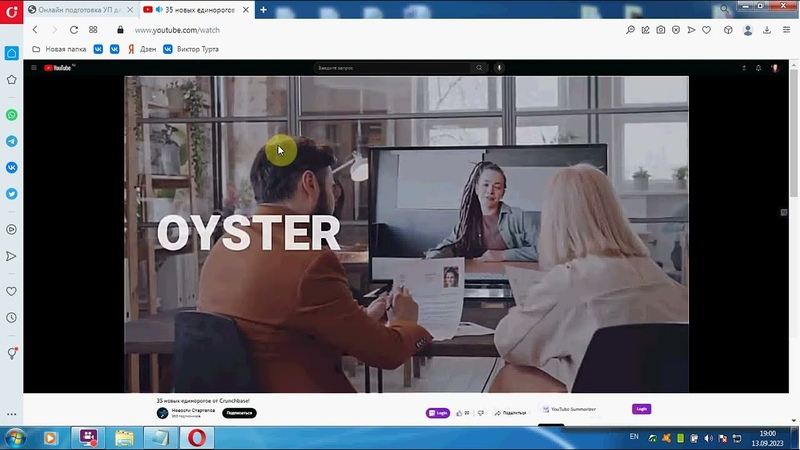The width and height of the screenshot is (800, 450).
Task: Open the Opera main menu logo
Action: tap(11, 11)
